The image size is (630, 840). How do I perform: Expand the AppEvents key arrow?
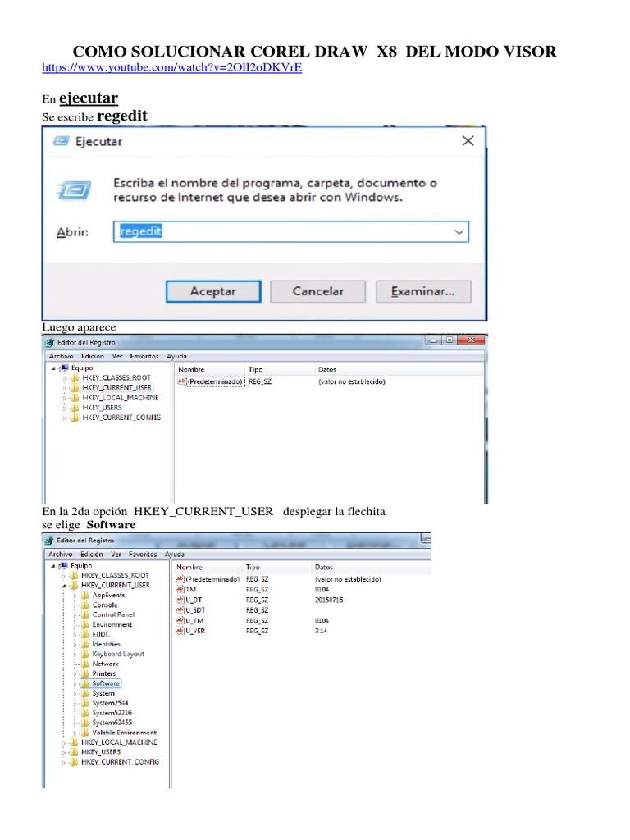click(75, 596)
